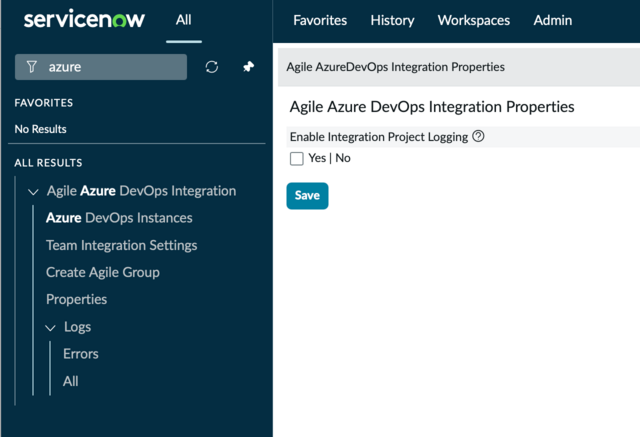The height and width of the screenshot is (437, 640).
Task: Click the No Results text
Action: pos(40,129)
